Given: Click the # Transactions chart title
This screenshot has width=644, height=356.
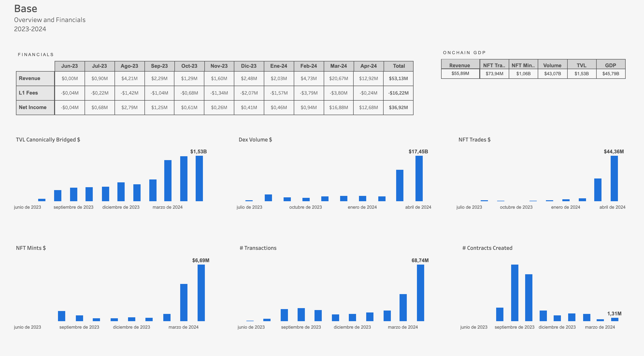Looking at the screenshot, I should (258, 248).
